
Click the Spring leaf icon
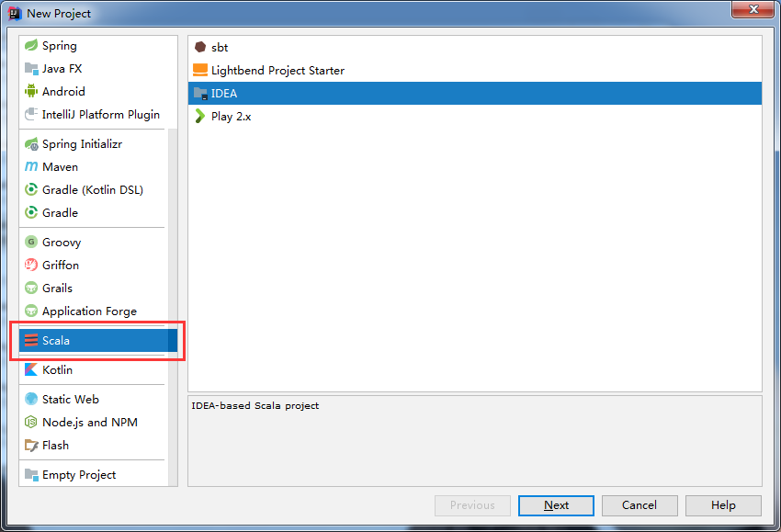(31, 45)
